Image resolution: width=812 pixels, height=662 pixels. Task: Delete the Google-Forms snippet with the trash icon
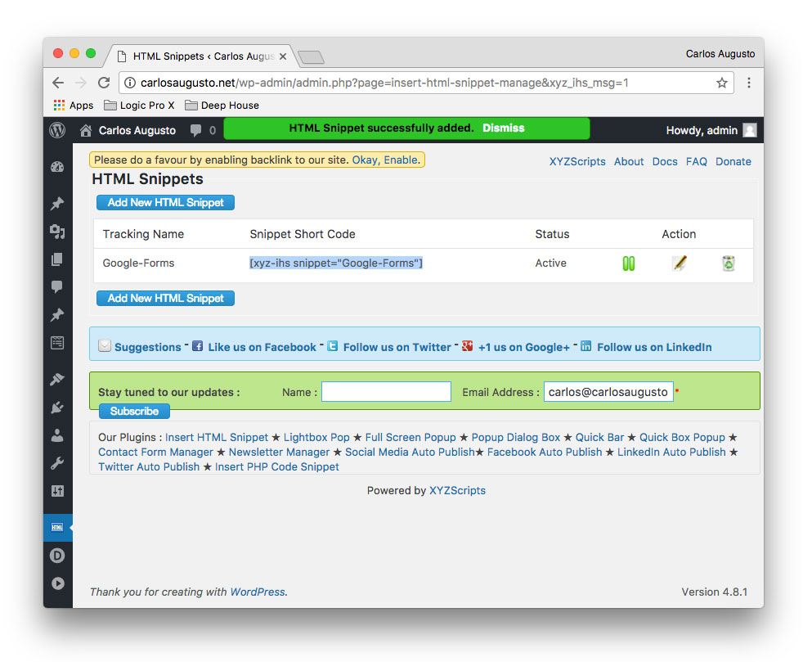point(729,263)
